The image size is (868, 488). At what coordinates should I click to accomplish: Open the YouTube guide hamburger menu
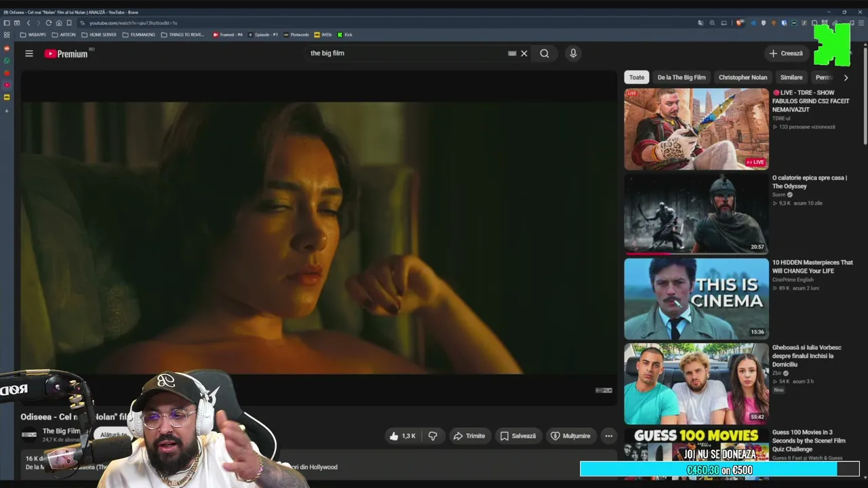pos(29,54)
